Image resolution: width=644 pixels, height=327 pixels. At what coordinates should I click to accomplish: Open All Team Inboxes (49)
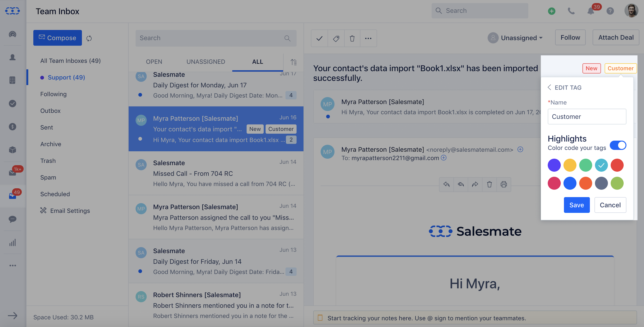click(x=71, y=61)
